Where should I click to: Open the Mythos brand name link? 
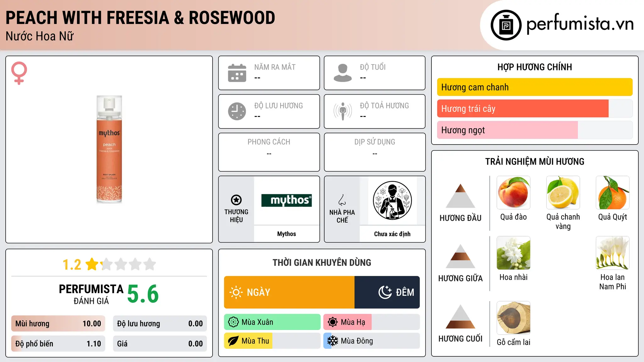tap(286, 234)
